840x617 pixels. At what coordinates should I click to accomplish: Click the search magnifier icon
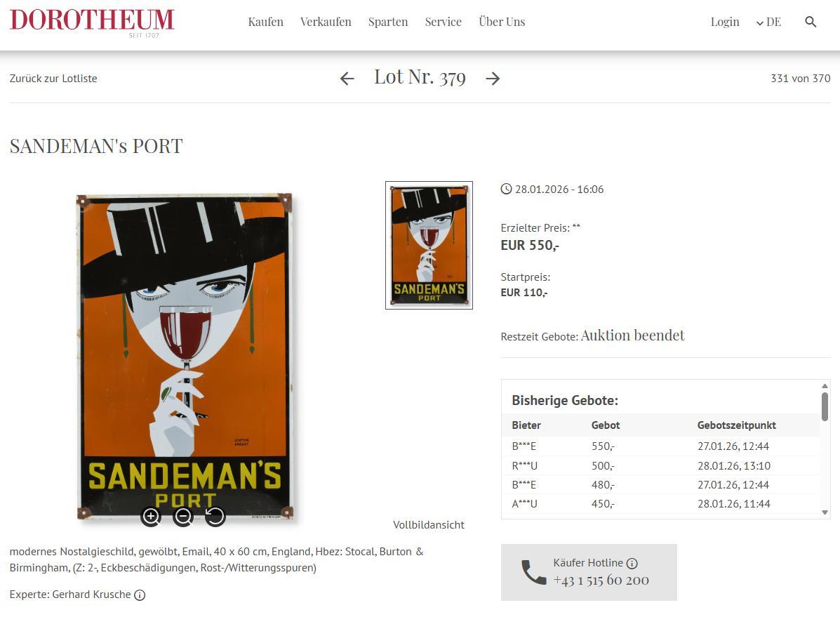click(x=811, y=22)
